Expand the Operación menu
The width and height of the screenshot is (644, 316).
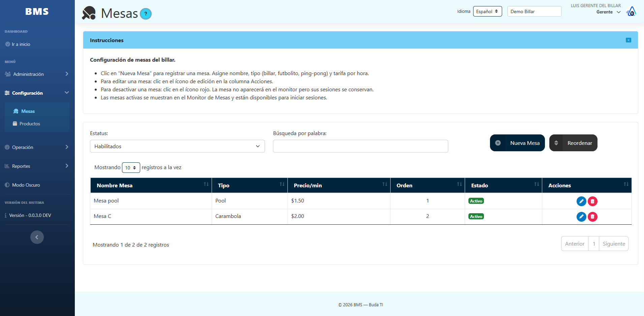(37, 147)
